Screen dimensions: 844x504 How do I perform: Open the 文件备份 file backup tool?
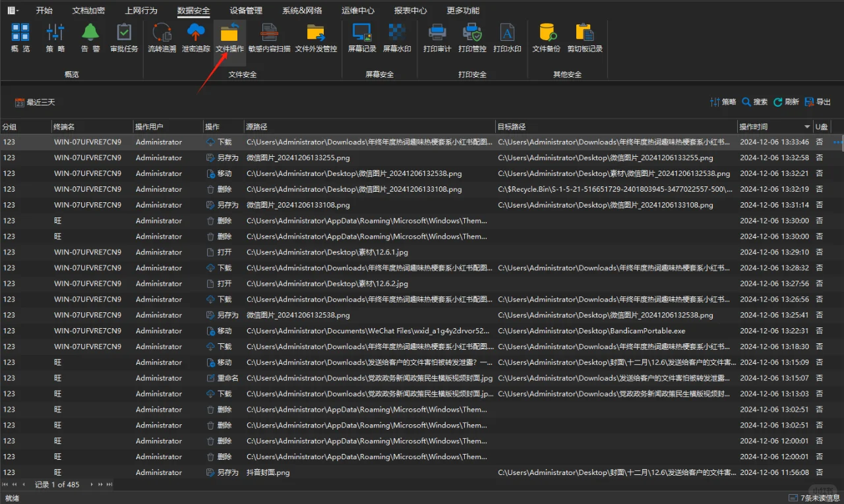point(547,38)
